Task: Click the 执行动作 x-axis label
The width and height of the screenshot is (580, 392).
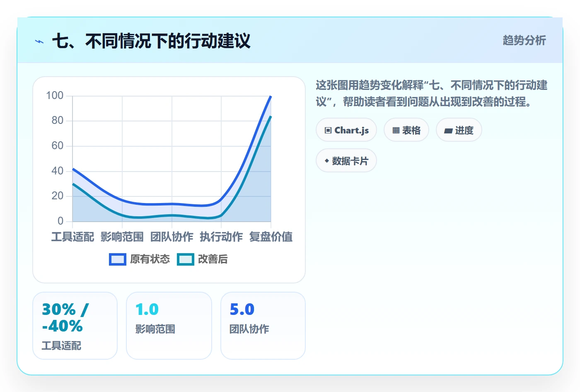Action: click(221, 237)
